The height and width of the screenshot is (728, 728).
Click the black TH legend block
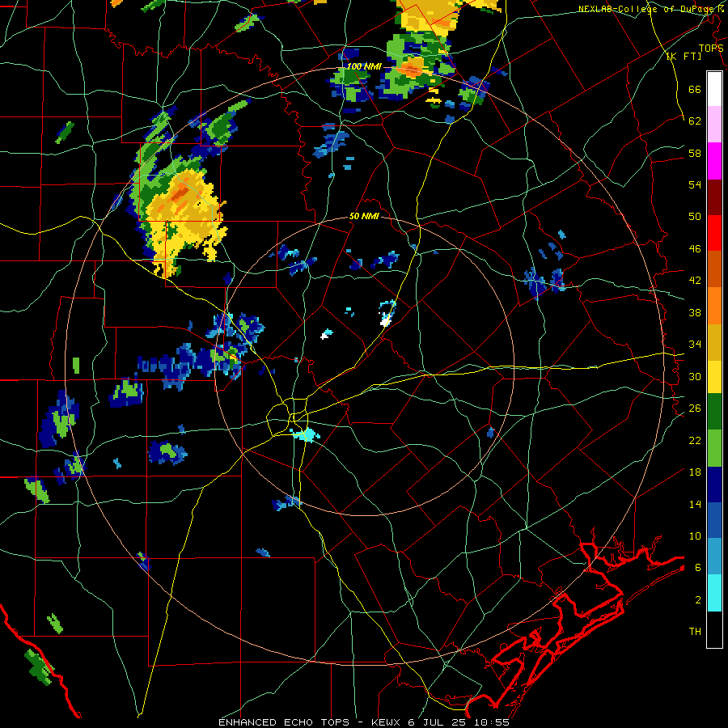point(714,629)
